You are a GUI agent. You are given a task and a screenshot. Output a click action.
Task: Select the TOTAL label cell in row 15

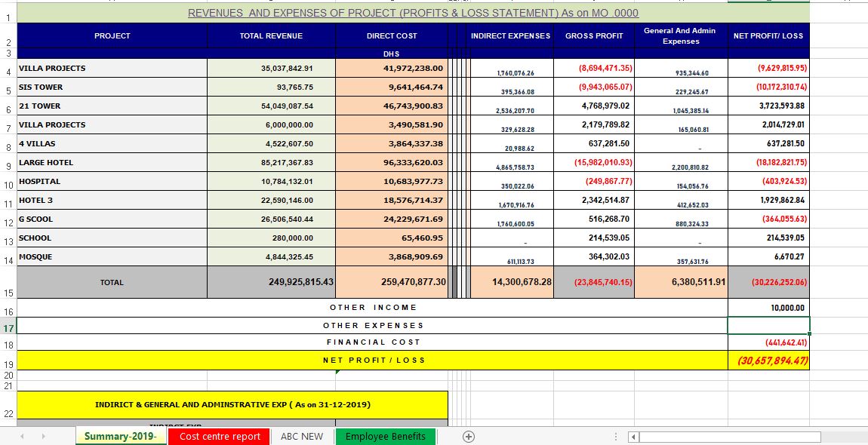(x=112, y=282)
